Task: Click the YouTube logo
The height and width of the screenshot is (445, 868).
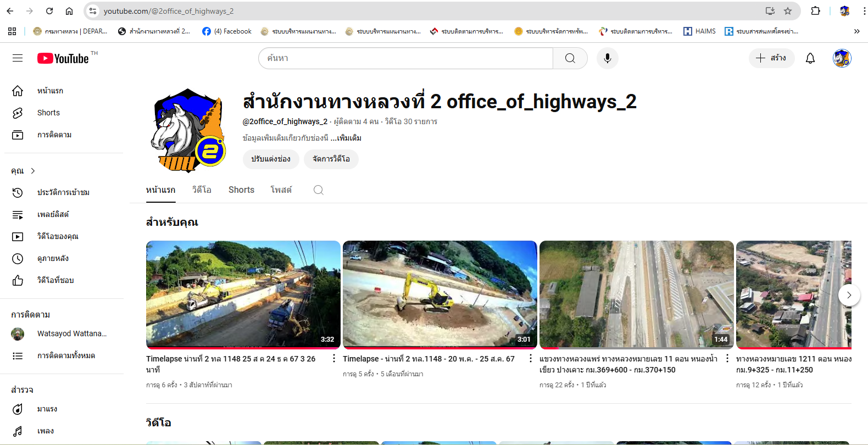Action: click(63, 58)
